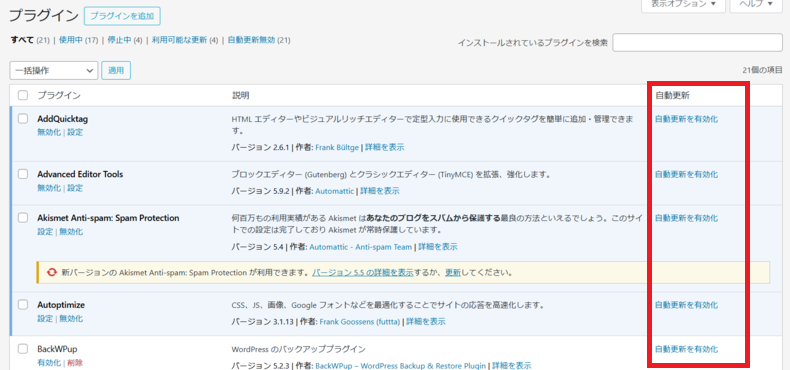Screen dimensions: 790x370
Task: Show 利用可能な更新 (4) plugins
Action: [185, 40]
